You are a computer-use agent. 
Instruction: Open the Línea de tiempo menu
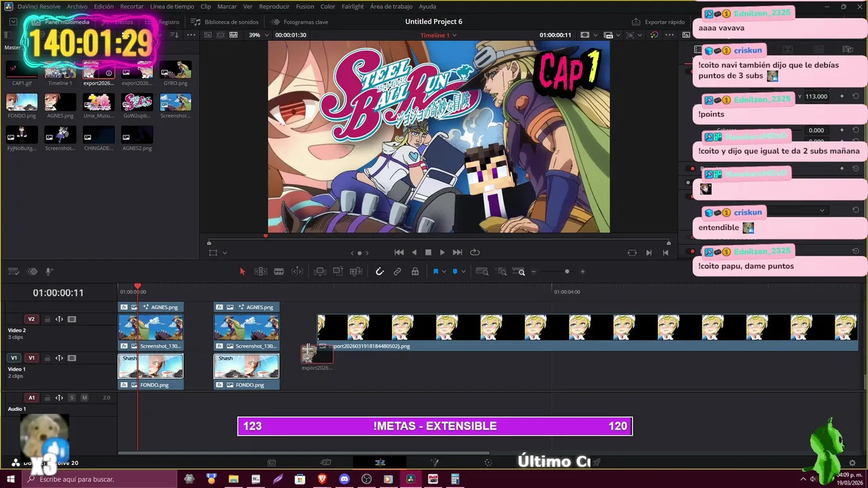[172, 6]
